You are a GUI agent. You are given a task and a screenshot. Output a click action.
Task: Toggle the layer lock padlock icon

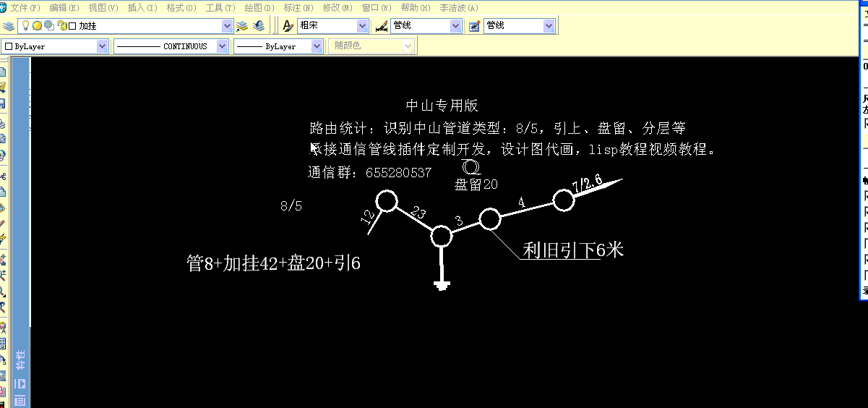pos(61,25)
